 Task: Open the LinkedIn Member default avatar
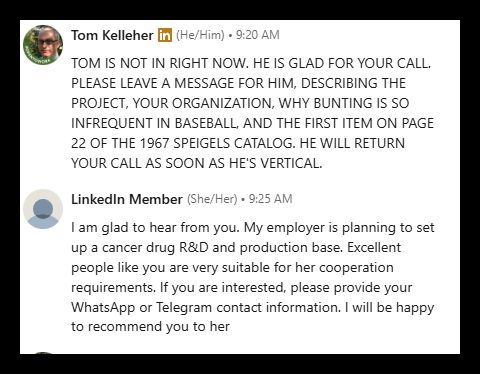(43, 209)
